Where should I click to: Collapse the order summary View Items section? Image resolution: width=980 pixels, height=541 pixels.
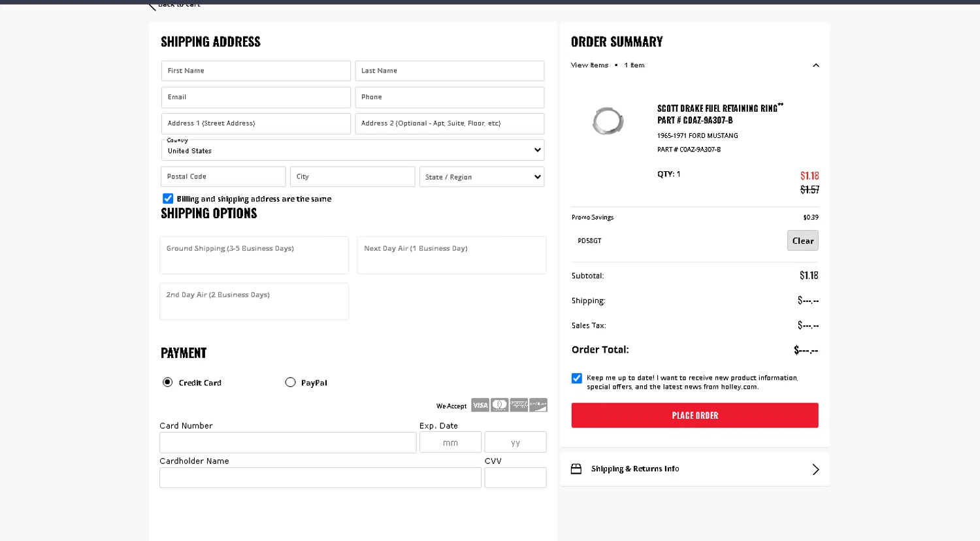pyautogui.click(x=815, y=65)
